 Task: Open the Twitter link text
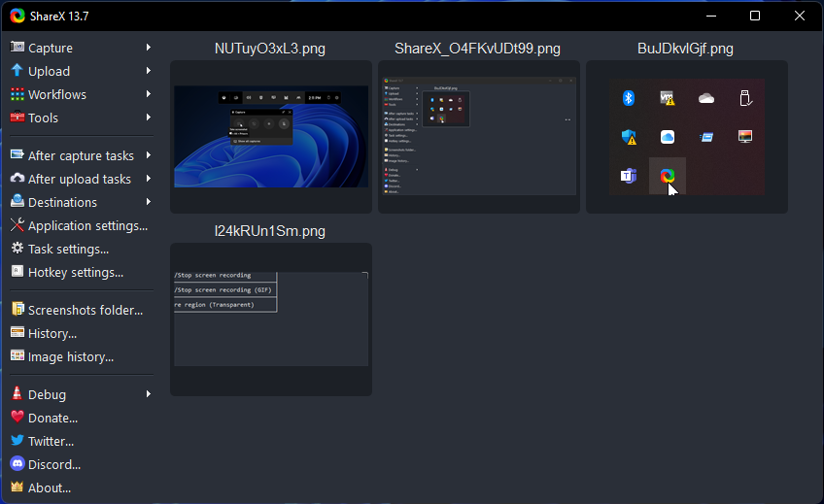tap(51, 442)
